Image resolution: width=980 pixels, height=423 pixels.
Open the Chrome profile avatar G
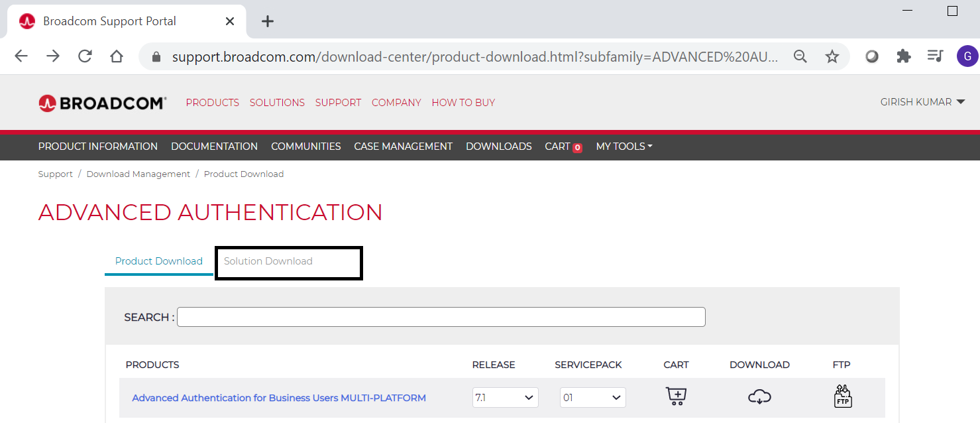coord(967,56)
